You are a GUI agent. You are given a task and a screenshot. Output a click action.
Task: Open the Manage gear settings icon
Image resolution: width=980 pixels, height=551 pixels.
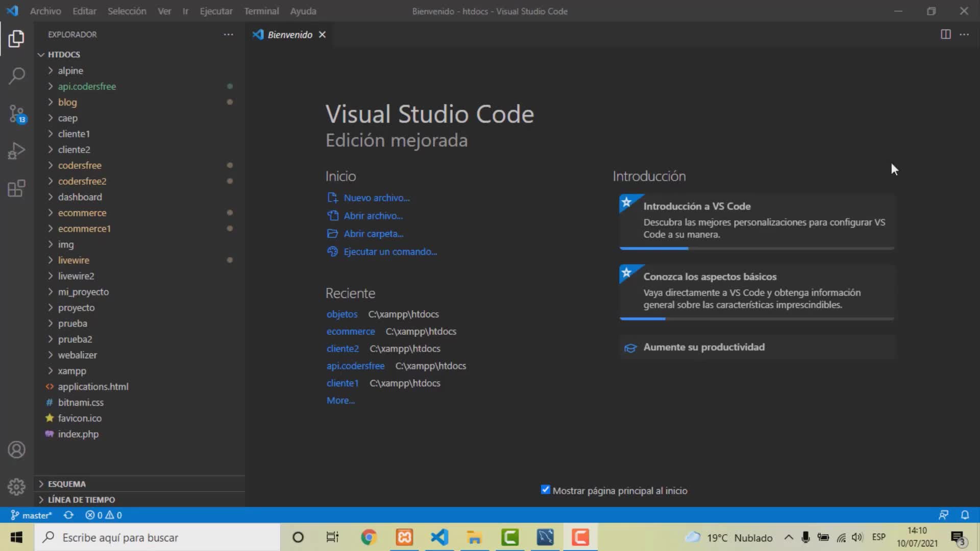click(x=16, y=487)
